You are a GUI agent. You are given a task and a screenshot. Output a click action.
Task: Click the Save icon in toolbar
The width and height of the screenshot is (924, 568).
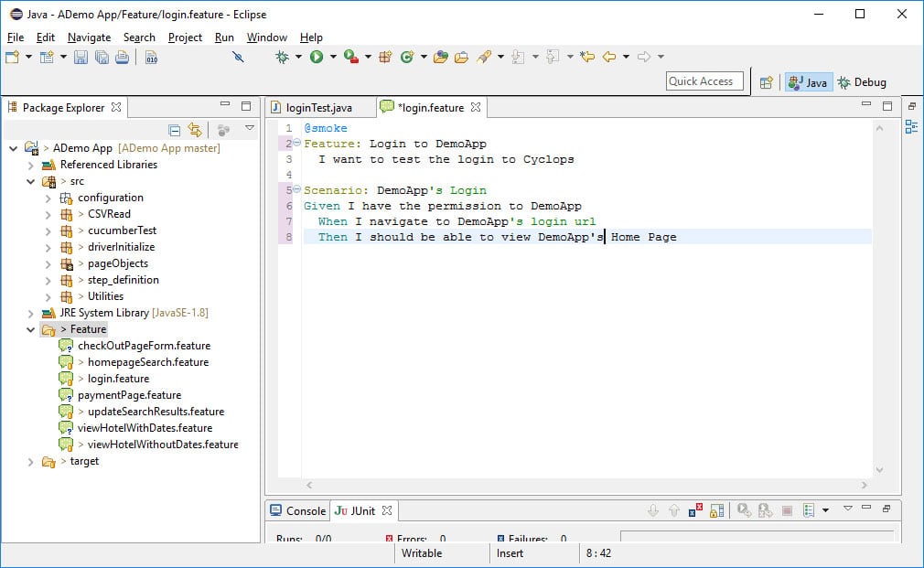coord(81,57)
